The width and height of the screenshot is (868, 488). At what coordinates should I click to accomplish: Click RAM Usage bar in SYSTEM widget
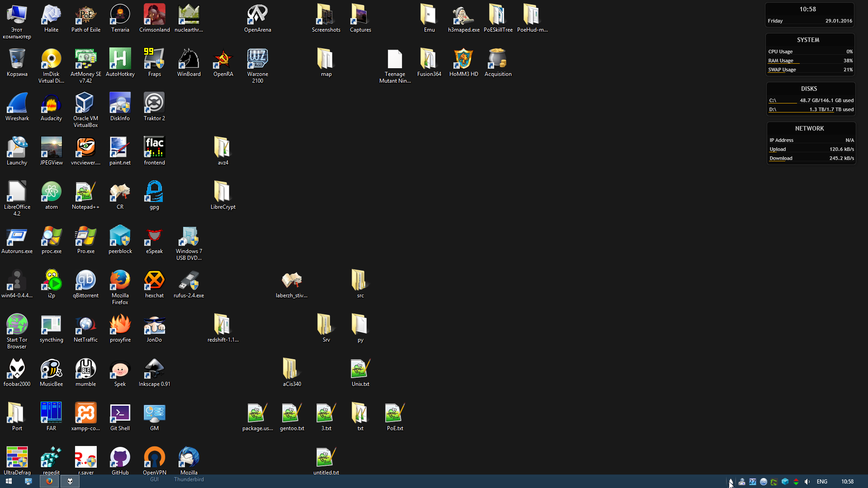click(810, 61)
